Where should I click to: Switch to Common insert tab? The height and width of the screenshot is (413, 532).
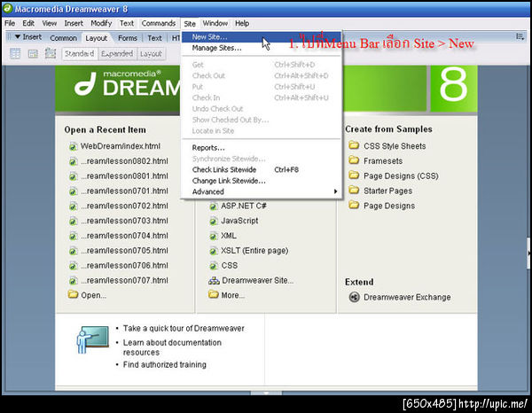click(x=64, y=38)
